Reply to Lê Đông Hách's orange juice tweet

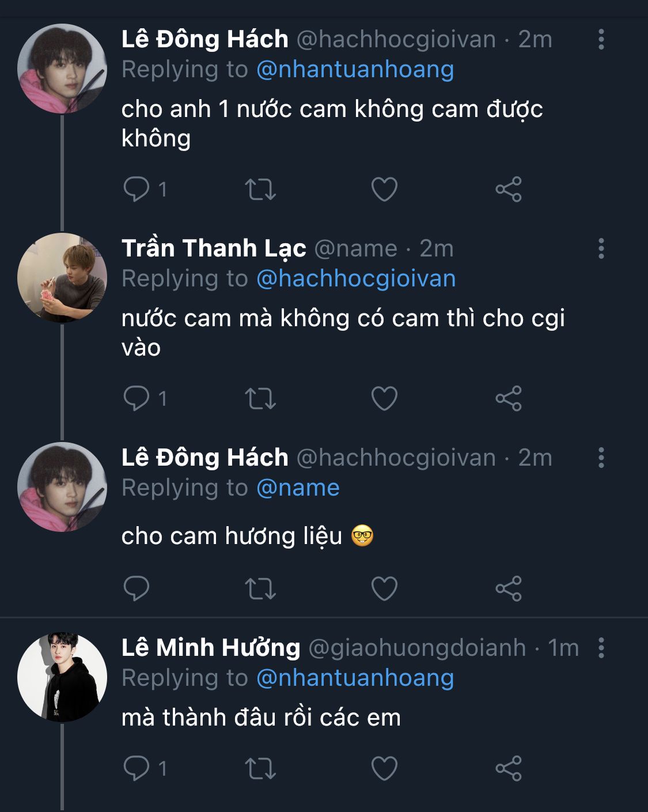click(x=137, y=189)
